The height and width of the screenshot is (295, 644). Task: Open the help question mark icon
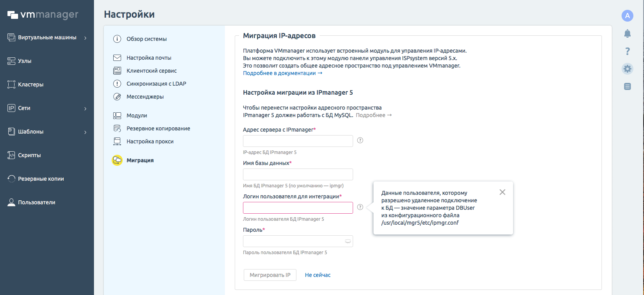pos(627,51)
